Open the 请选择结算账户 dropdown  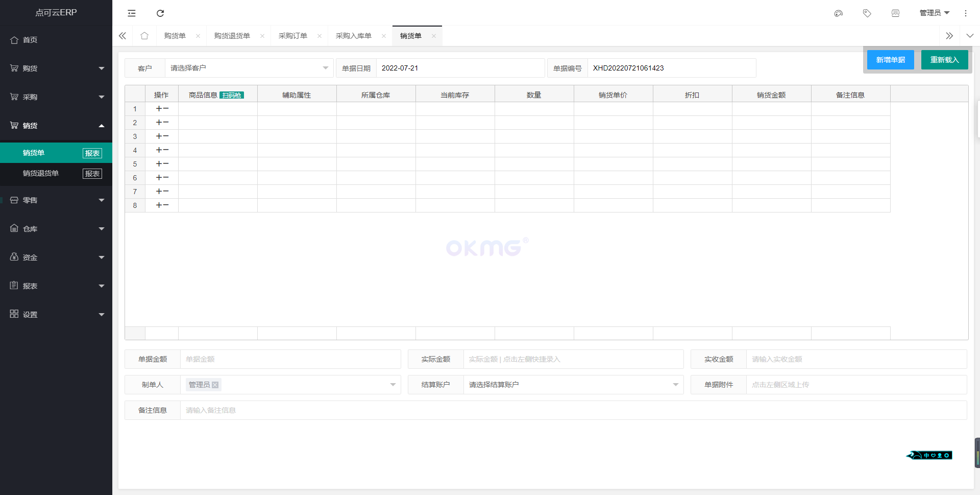[x=573, y=385]
